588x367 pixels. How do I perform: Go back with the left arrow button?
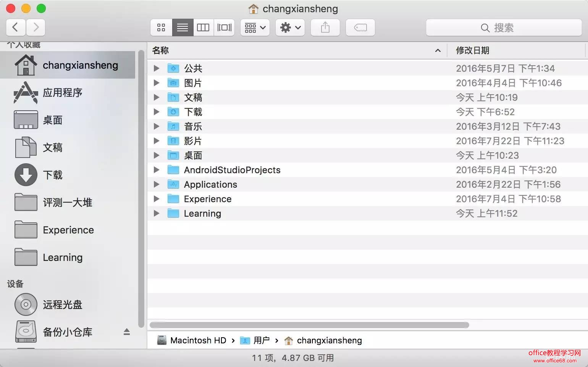(16, 27)
